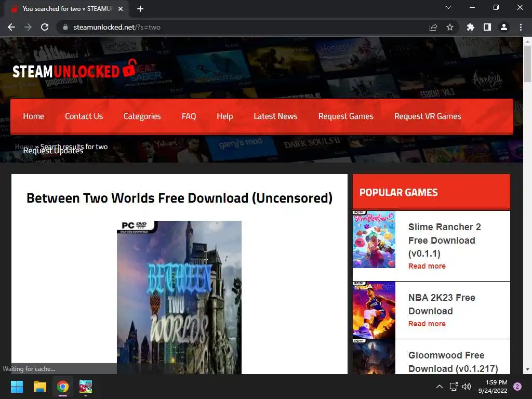Open Between Two Worlds Free Download title
532x399 pixels.
coord(179,198)
